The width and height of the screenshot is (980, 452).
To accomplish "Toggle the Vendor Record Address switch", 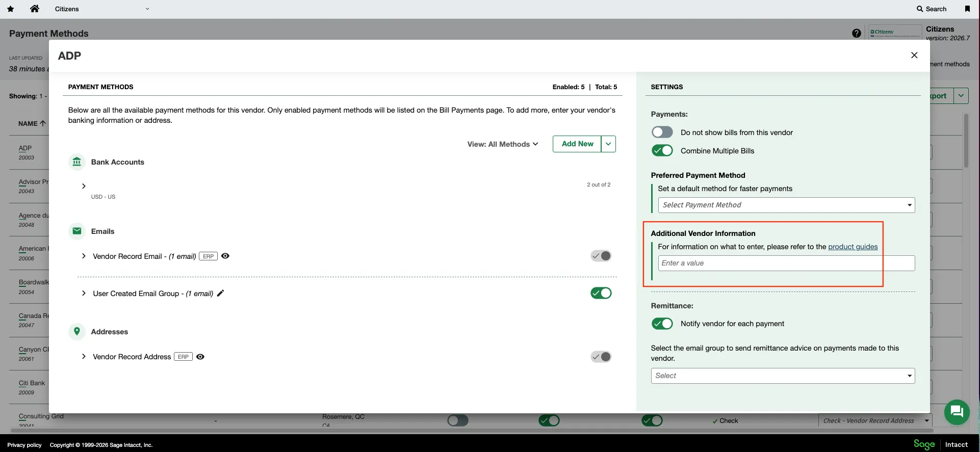I will click(x=601, y=357).
